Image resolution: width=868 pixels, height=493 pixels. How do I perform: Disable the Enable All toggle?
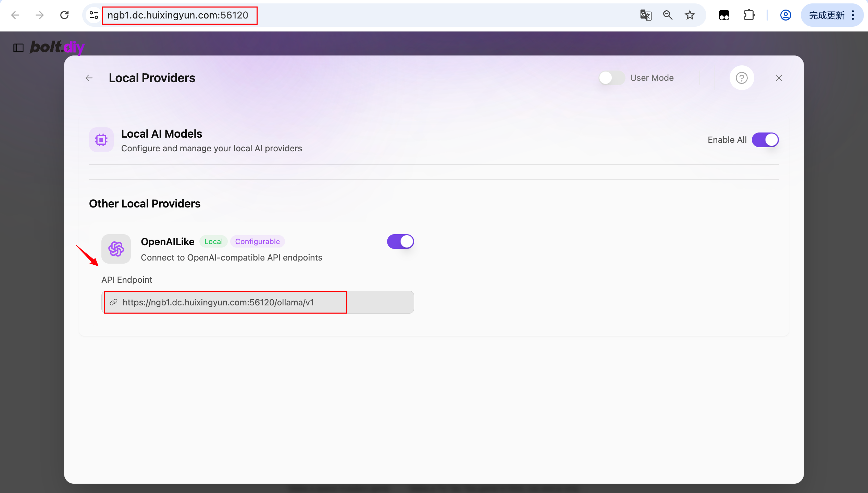pyautogui.click(x=765, y=140)
